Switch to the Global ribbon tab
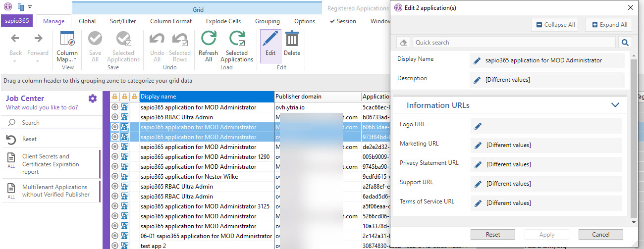The image size is (644, 249). pos(87,21)
